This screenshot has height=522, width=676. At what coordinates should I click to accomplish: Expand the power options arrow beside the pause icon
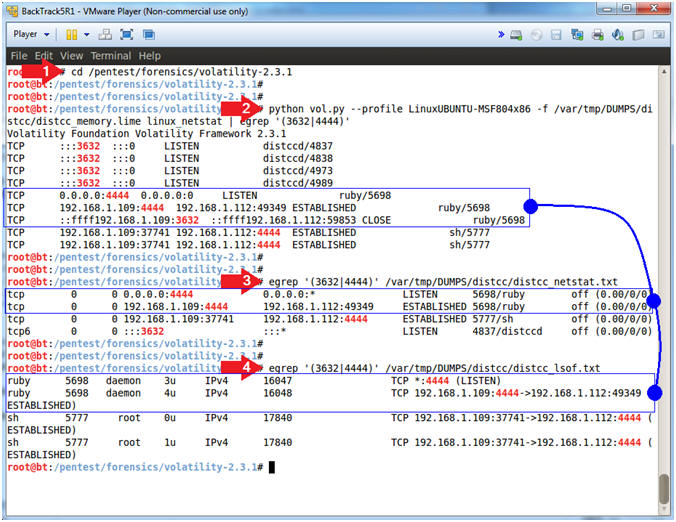point(86,34)
